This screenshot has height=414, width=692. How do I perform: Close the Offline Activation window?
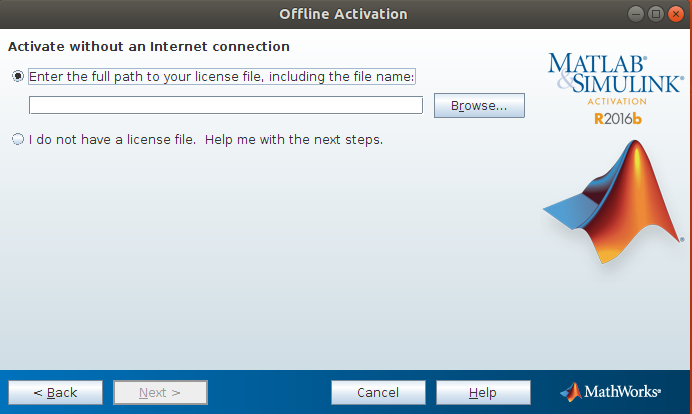coord(676,14)
